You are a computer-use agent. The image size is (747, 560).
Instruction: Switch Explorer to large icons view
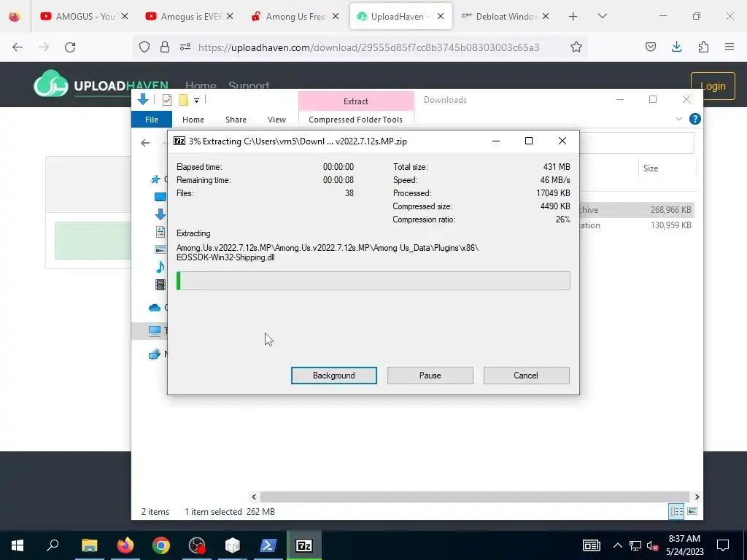click(x=692, y=511)
